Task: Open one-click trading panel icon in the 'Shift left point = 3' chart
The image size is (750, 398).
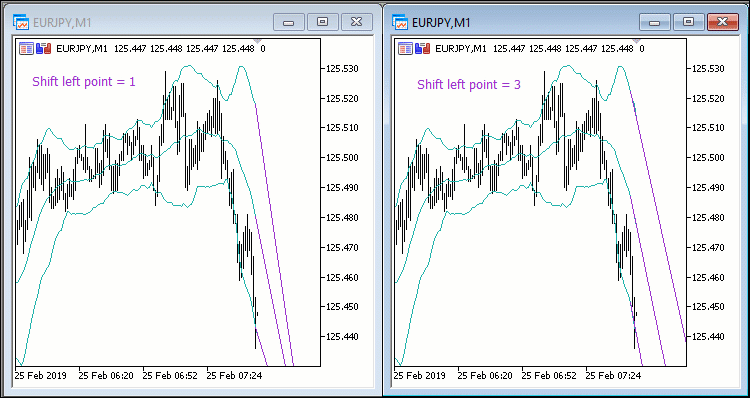Action: click(406, 48)
